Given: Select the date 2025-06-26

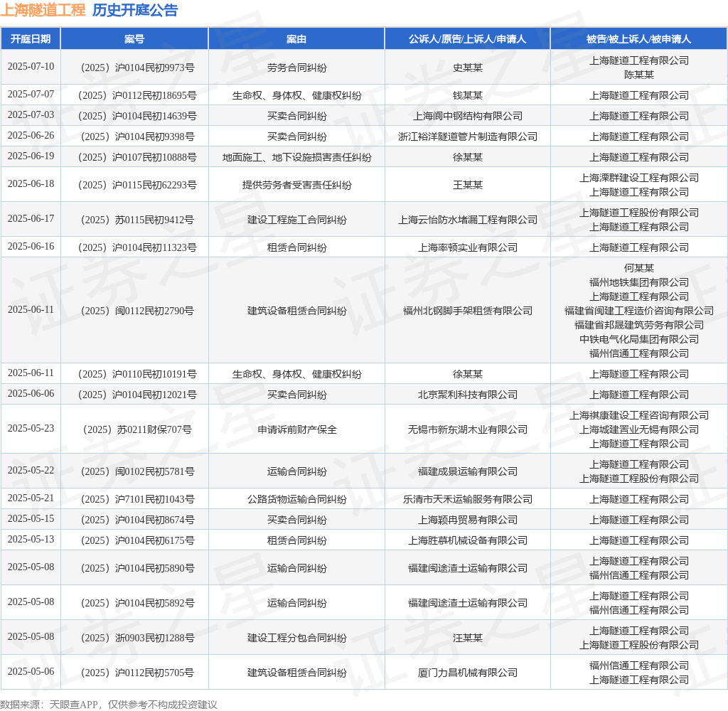Looking at the screenshot, I should (31, 136).
